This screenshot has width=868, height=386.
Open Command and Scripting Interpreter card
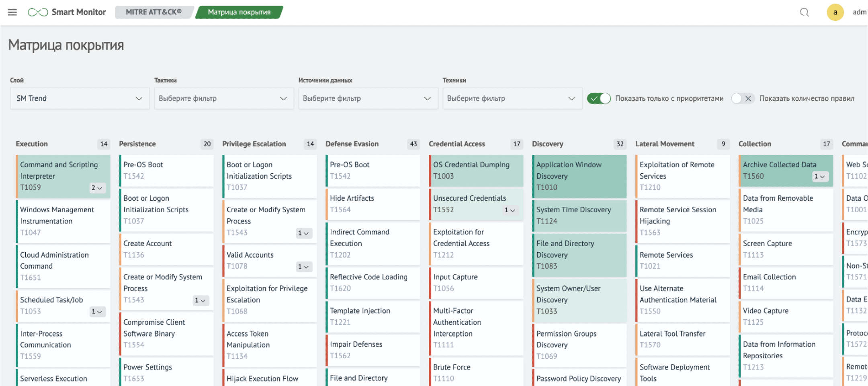point(63,176)
